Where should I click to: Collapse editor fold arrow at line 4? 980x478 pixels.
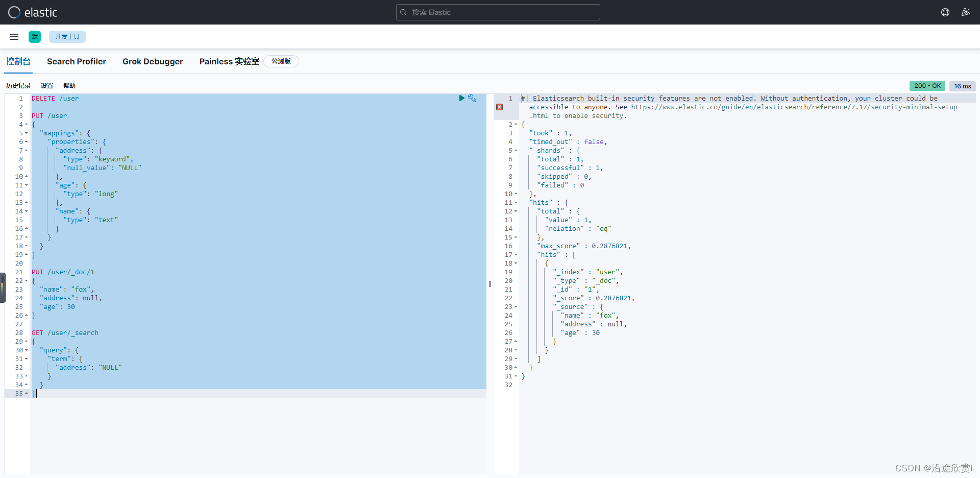[27, 125]
